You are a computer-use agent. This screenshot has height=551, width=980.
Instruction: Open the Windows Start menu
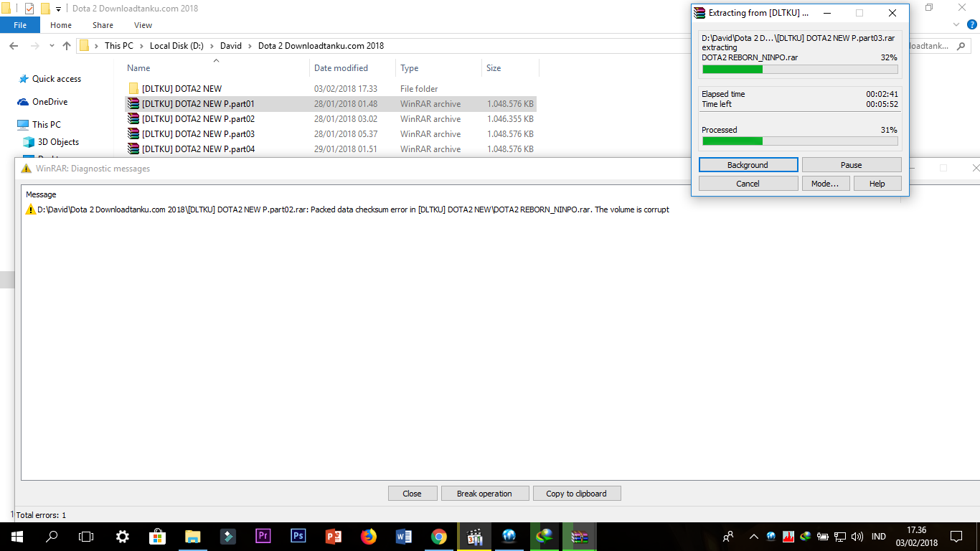17,537
